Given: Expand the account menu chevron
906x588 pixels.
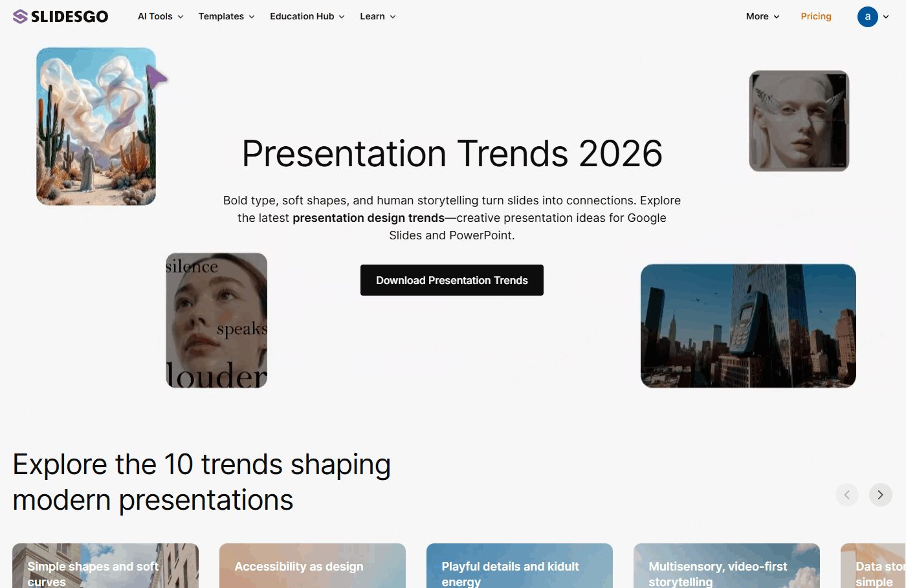Looking at the screenshot, I should point(886,17).
